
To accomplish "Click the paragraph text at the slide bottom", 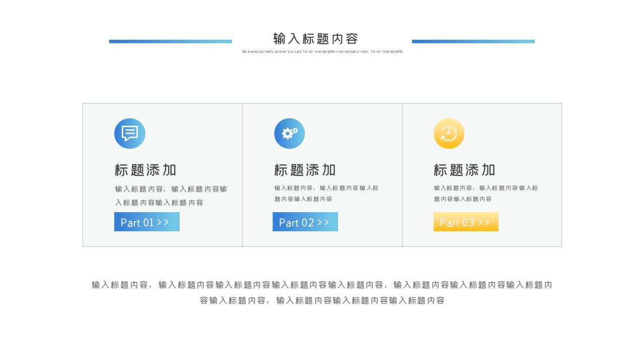I will click(321, 293).
